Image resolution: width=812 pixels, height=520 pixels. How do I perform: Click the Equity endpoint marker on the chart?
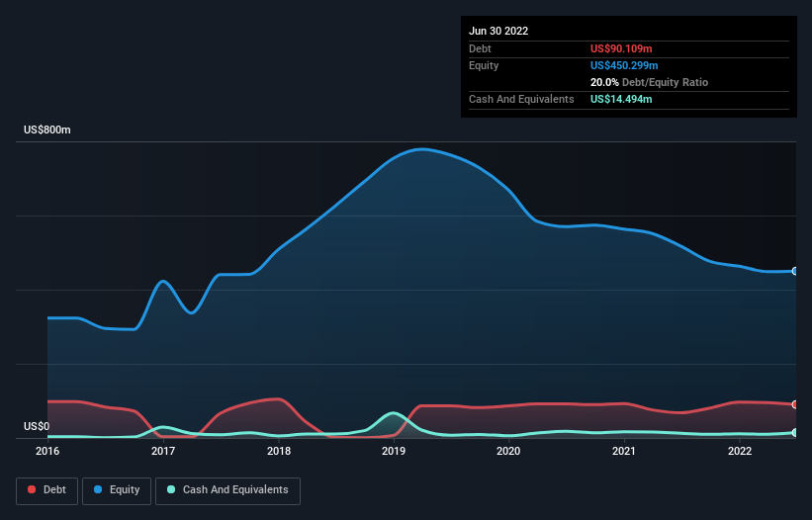pos(795,271)
